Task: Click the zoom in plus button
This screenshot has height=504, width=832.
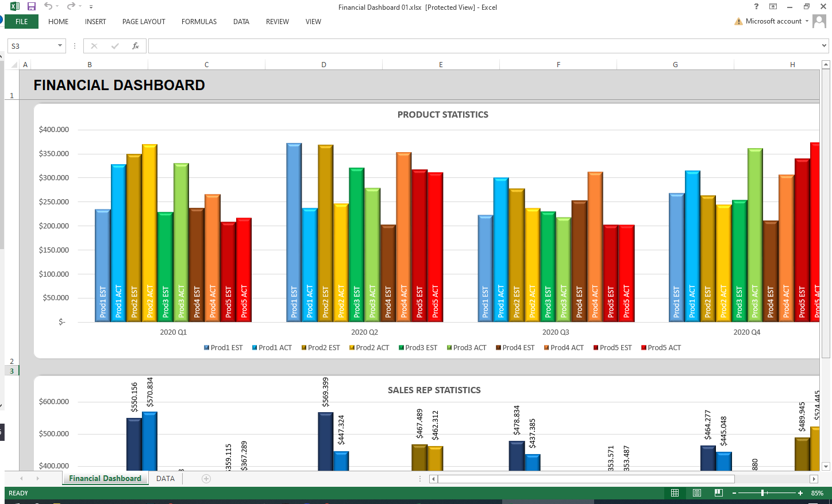Action: pos(800,493)
